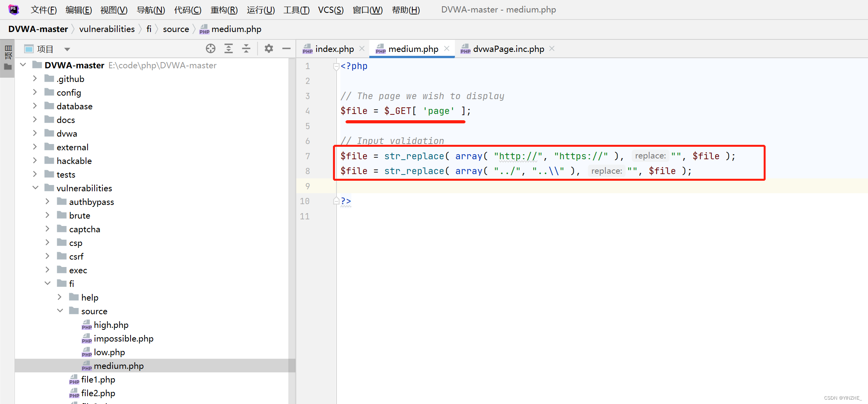Screen dimensions: 868x404
Task: Click the PhpStorm application logo icon
Action: pyautogui.click(x=14, y=9)
